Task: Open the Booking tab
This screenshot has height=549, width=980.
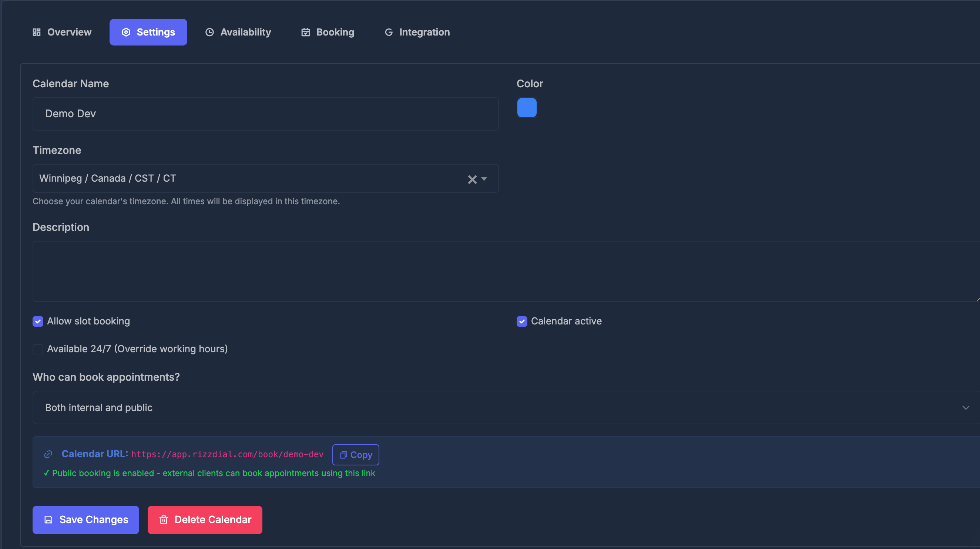Action: 328,32
